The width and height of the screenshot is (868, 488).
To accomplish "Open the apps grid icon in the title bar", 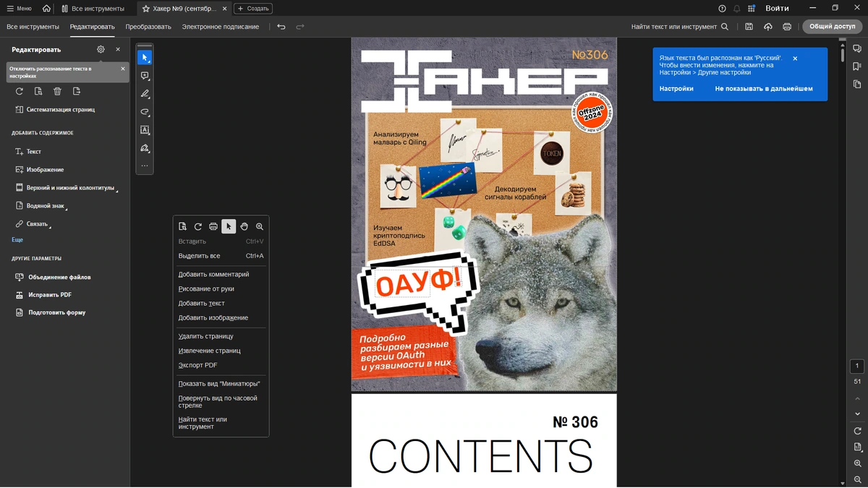I will point(752,9).
